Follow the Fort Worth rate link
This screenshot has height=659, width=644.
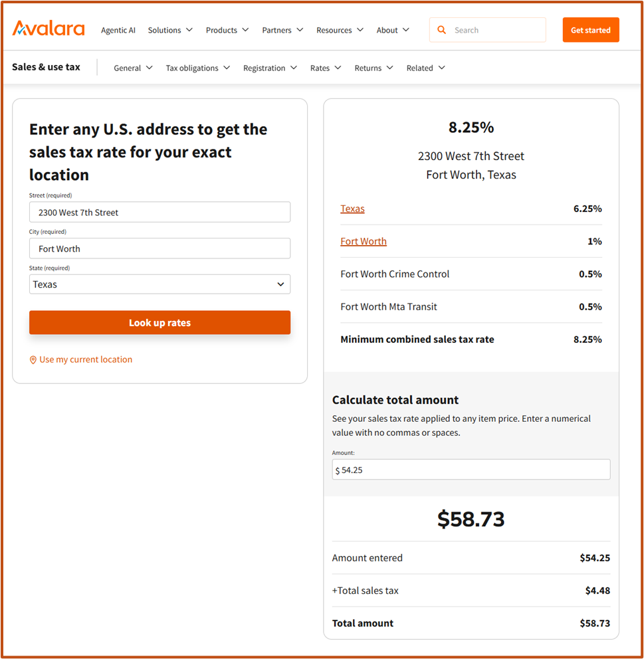point(363,241)
